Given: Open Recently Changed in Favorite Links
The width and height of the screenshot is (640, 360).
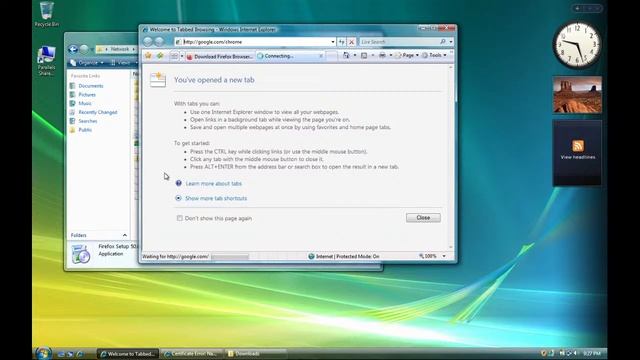Looking at the screenshot, I should click(98, 112).
